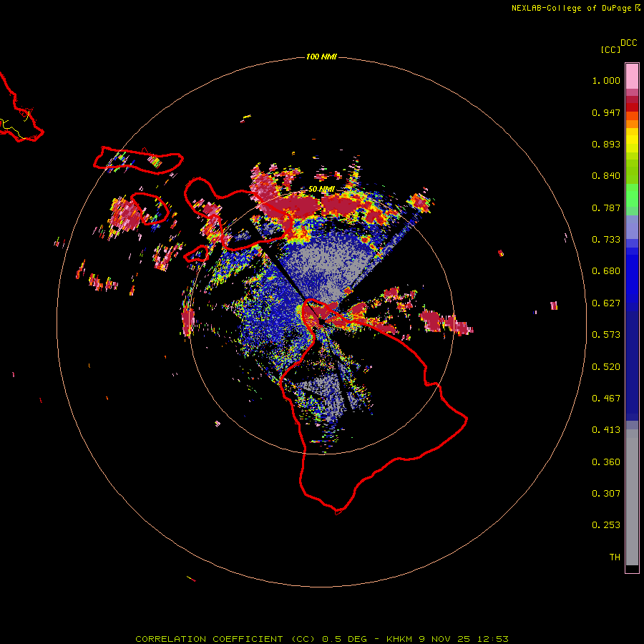Image resolution: width=644 pixels, height=644 pixels.
Task: Click the 0.413 legend value
Action: pyautogui.click(x=606, y=430)
